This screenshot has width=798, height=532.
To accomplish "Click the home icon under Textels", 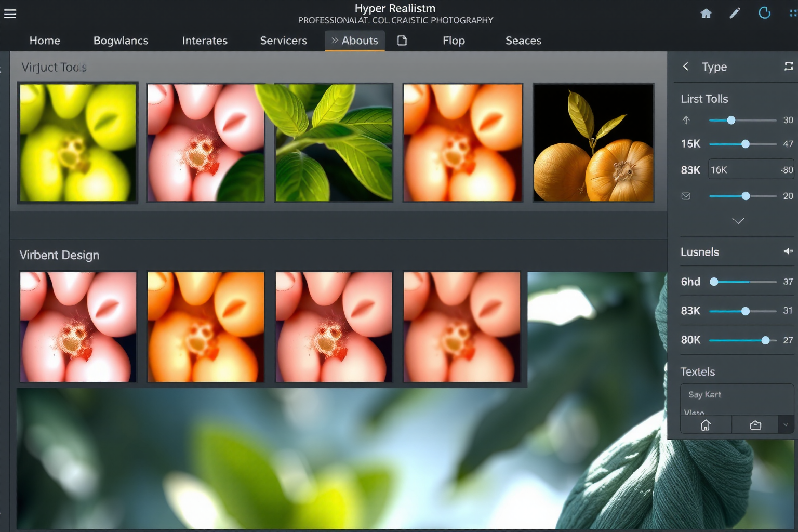I will pos(706,425).
